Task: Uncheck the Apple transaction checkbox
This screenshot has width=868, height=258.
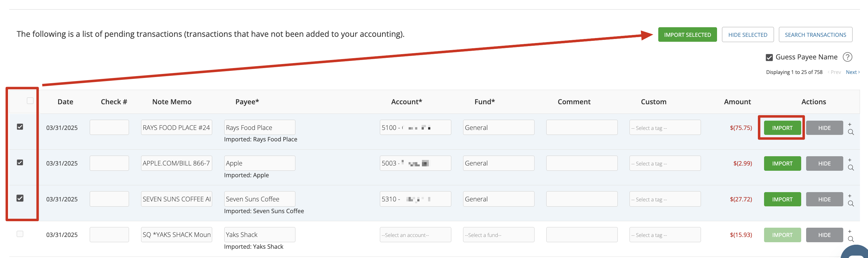Action: [x=20, y=162]
